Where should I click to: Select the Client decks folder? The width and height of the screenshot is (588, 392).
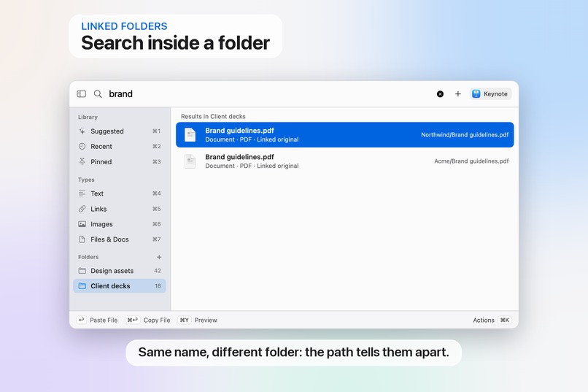point(120,286)
